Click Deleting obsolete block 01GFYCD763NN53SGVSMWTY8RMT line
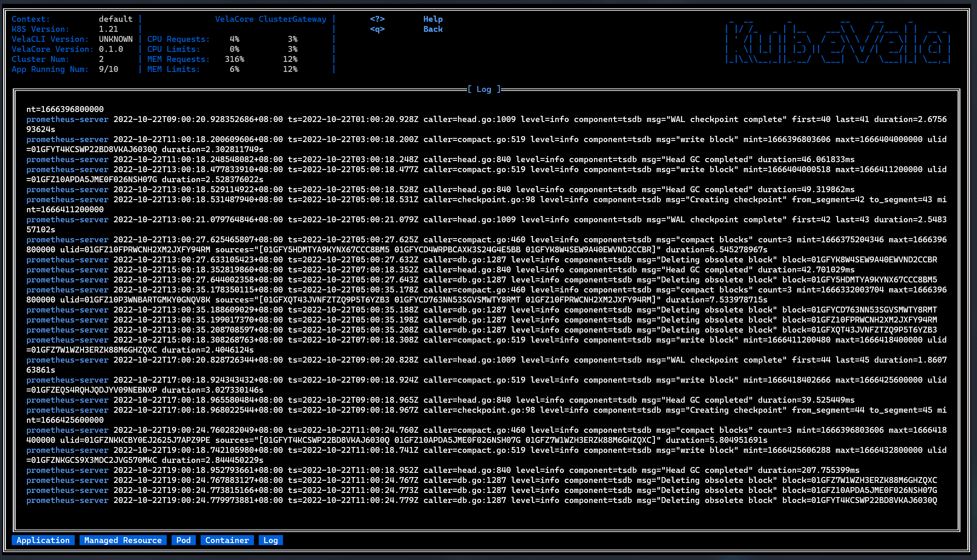 pos(482,310)
